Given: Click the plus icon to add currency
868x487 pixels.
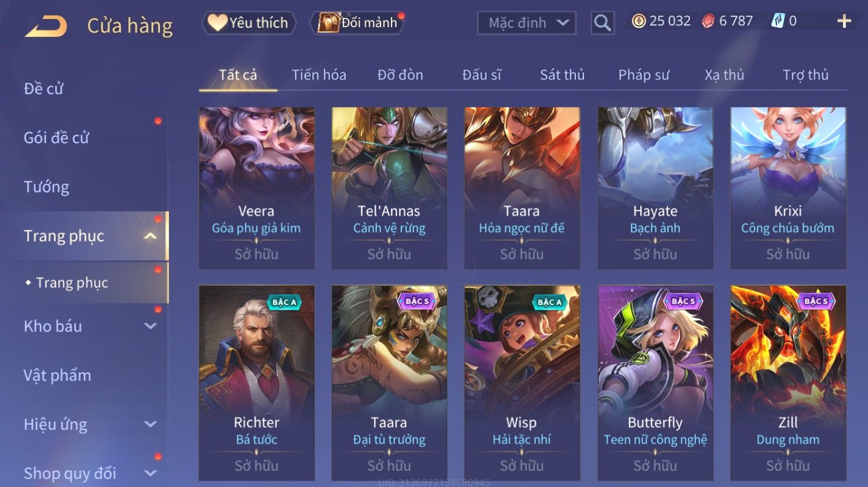Looking at the screenshot, I should 844,21.
